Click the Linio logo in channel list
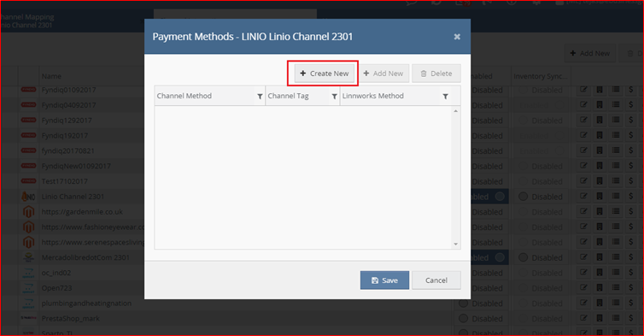 pyautogui.click(x=28, y=197)
